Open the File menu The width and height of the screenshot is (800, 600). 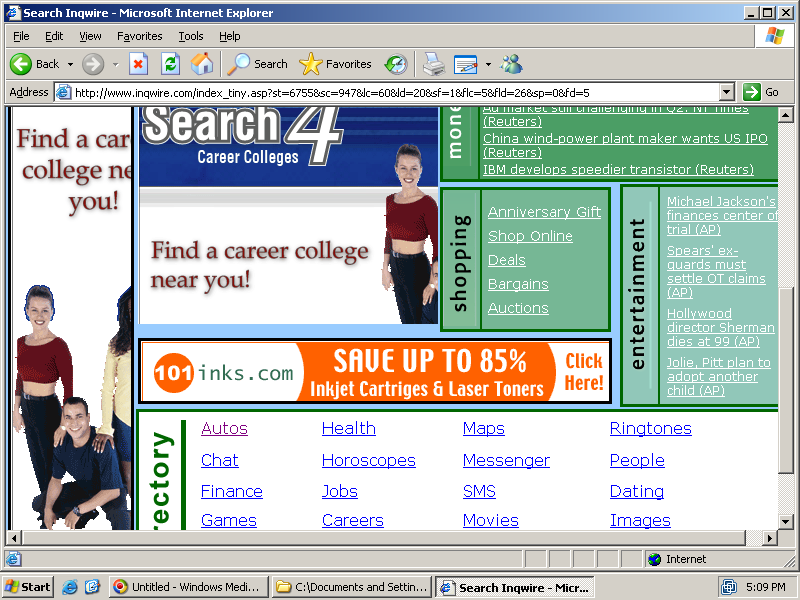click(21, 36)
